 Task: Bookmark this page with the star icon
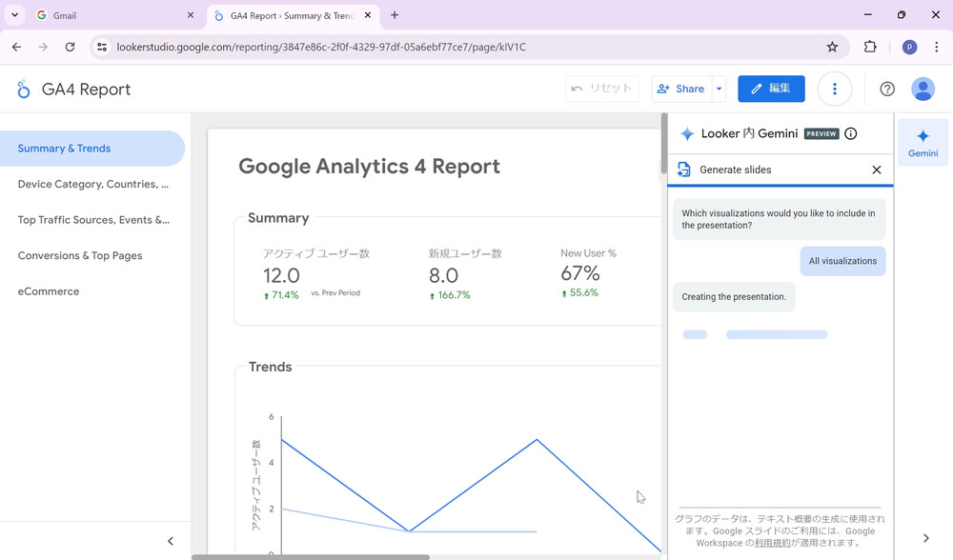(832, 47)
